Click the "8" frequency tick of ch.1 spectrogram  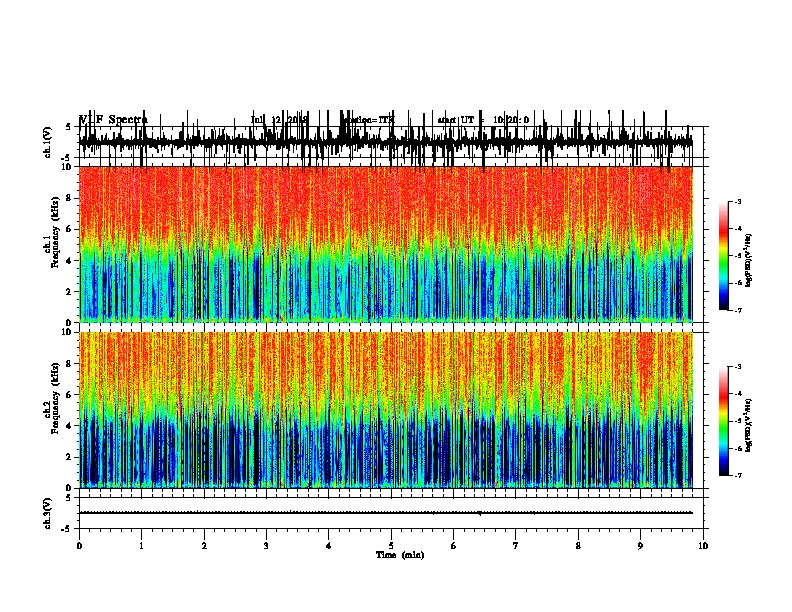[x=69, y=198]
